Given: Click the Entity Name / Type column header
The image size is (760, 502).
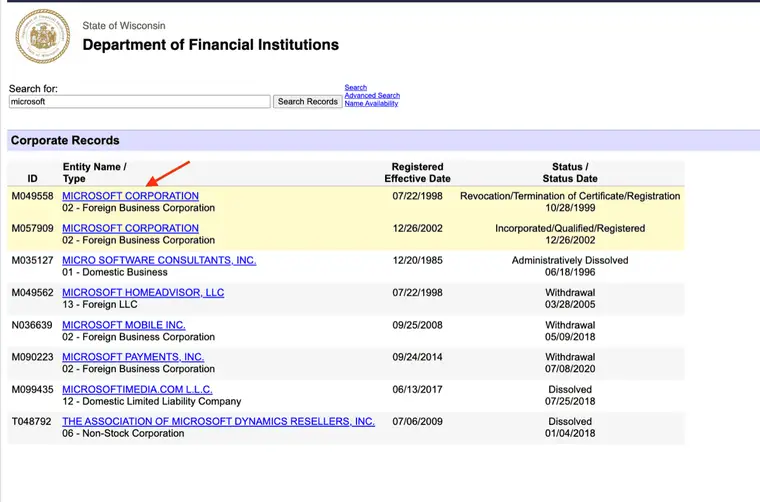Looking at the screenshot, I should coord(95,173).
